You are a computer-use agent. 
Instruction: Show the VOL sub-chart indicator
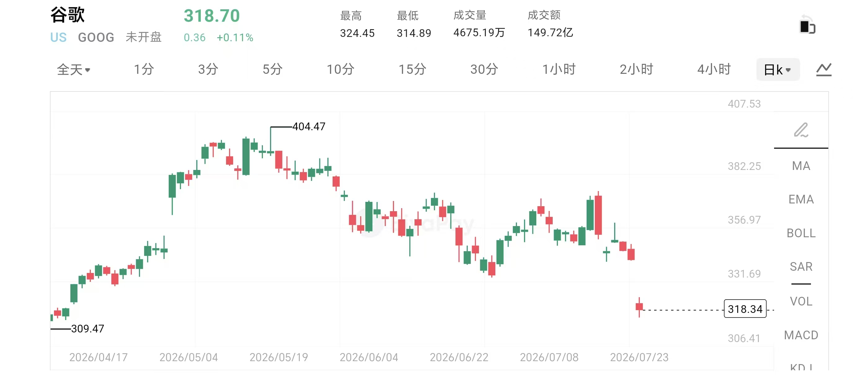click(x=801, y=301)
